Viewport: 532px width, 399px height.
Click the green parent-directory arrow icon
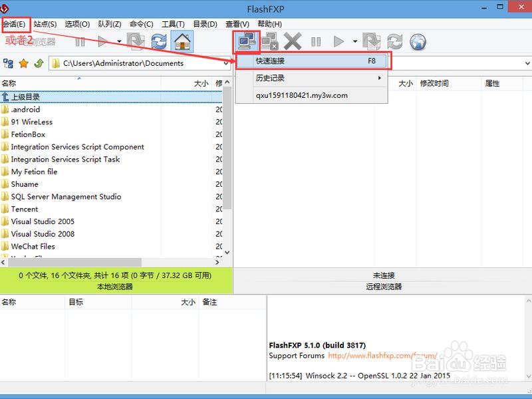coord(39,63)
